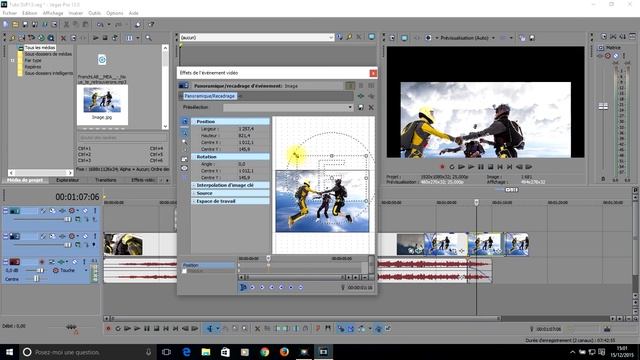Jump to the first keyframe in Pan/Crop
640x360 pixels.
click(252, 287)
